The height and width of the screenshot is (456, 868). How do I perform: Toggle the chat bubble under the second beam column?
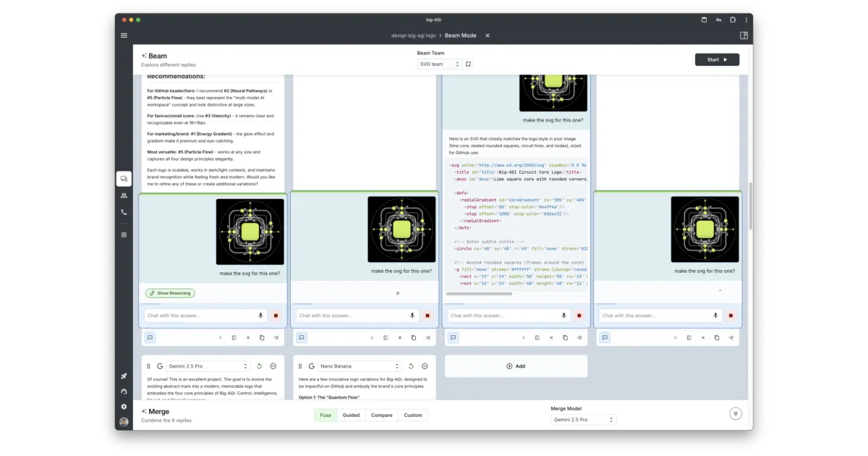(302, 337)
